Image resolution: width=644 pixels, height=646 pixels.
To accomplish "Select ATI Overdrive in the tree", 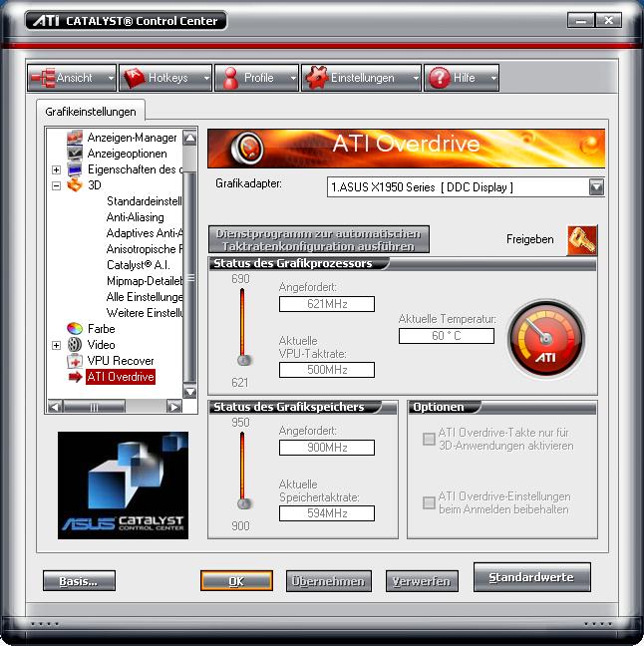I will point(121,377).
